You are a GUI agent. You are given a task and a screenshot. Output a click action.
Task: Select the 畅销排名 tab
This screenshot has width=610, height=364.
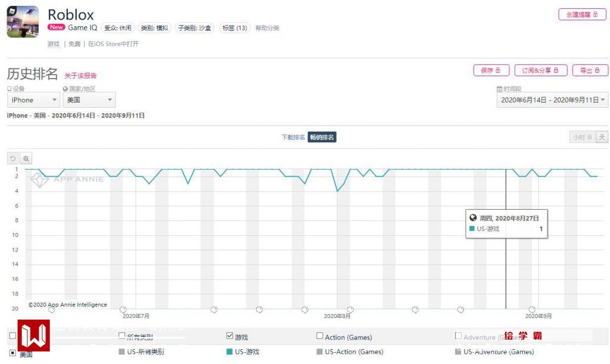coord(322,137)
